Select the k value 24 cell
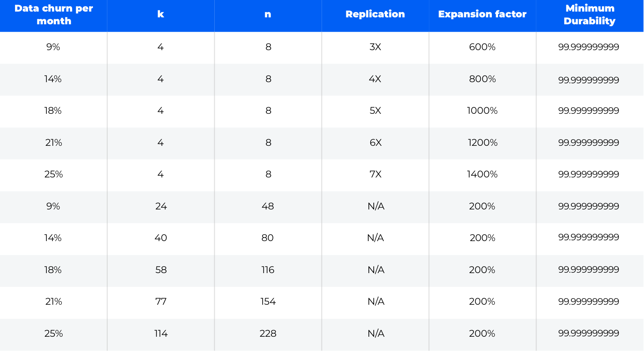 coord(161,206)
